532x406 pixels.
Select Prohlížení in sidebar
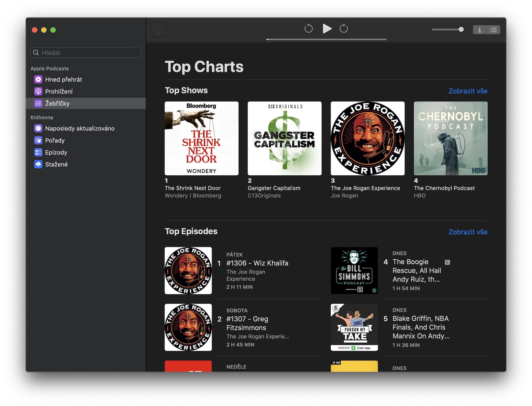[86, 91]
